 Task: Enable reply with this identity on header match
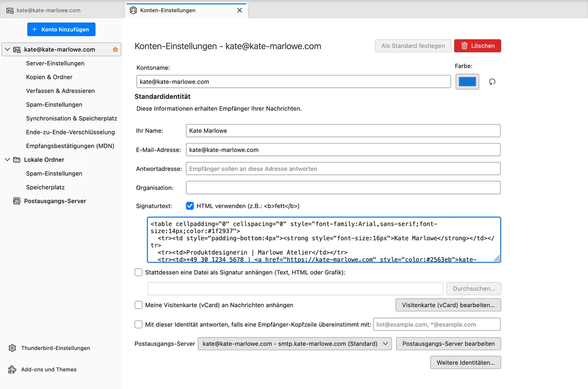(139, 324)
